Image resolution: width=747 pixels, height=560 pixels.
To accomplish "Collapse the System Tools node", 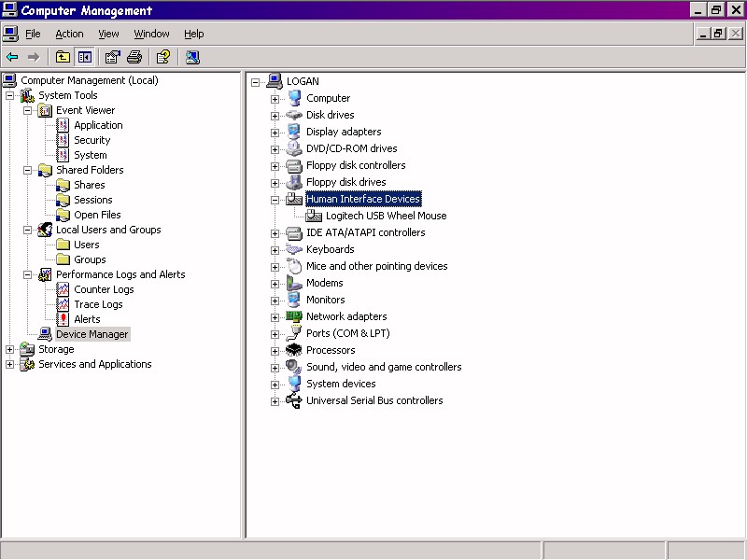I will coord(9,96).
